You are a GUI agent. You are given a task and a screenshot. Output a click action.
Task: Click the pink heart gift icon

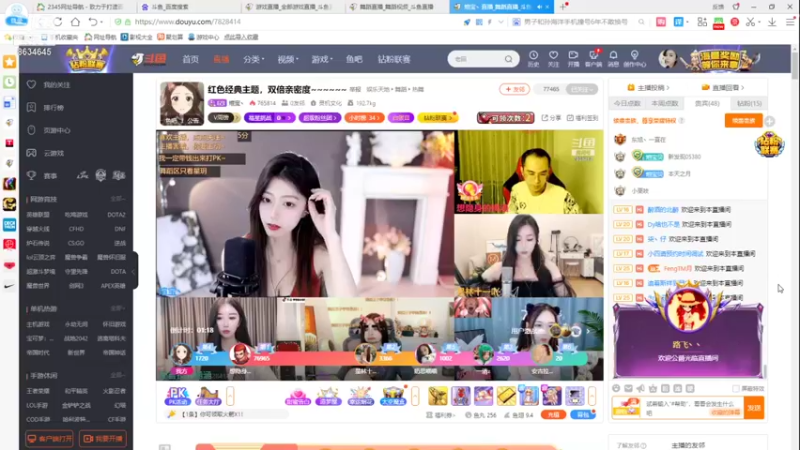297,396
